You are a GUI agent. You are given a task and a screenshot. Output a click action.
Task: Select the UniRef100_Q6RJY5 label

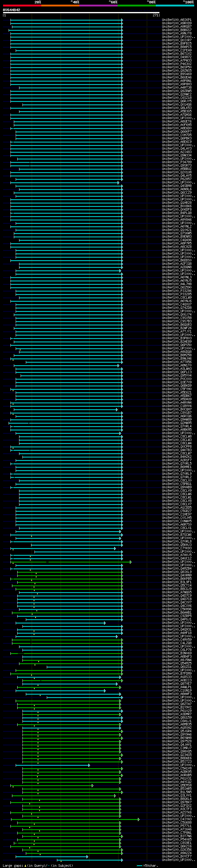pos(177,101)
